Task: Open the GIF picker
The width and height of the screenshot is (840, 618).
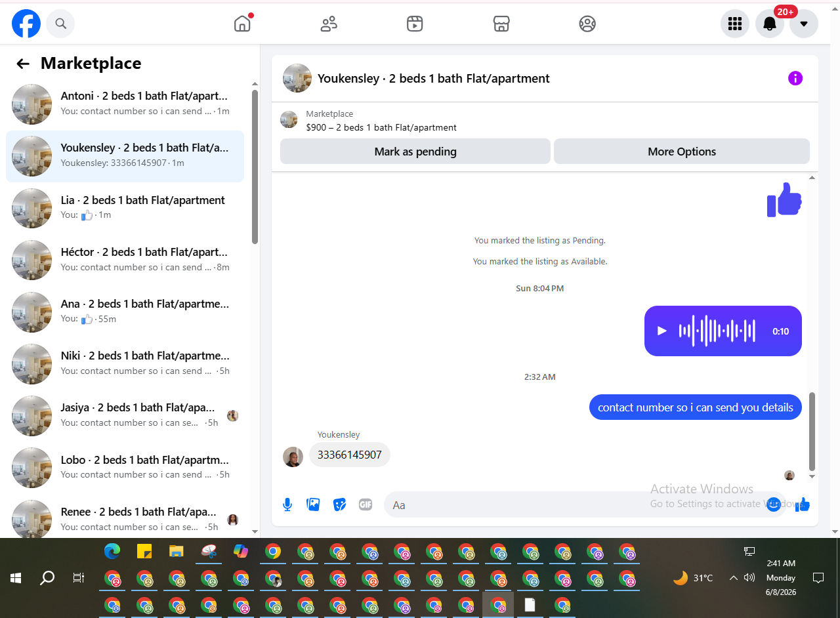Action: tap(366, 505)
